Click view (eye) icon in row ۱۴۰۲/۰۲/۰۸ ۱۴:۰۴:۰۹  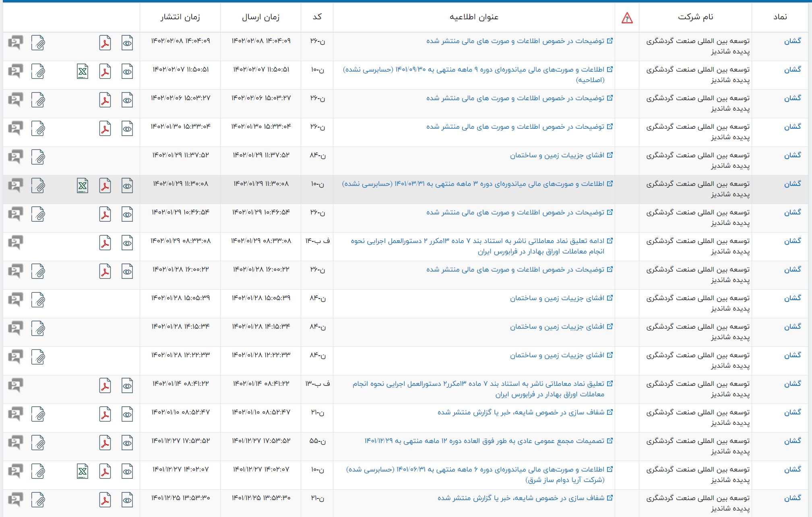click(x=127, y=43)
